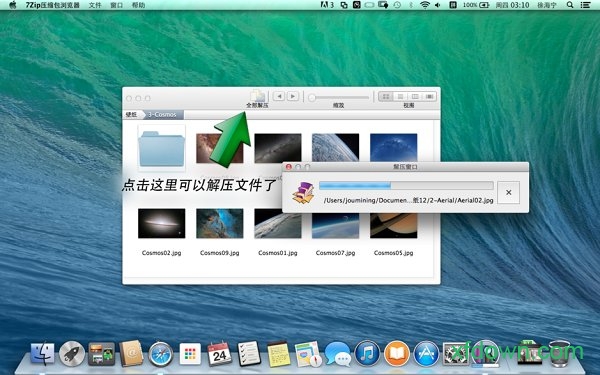Screen dimensions: 600x375
Task: Click the Time Machine menu bar icon
Action: [x=397, y=5]
